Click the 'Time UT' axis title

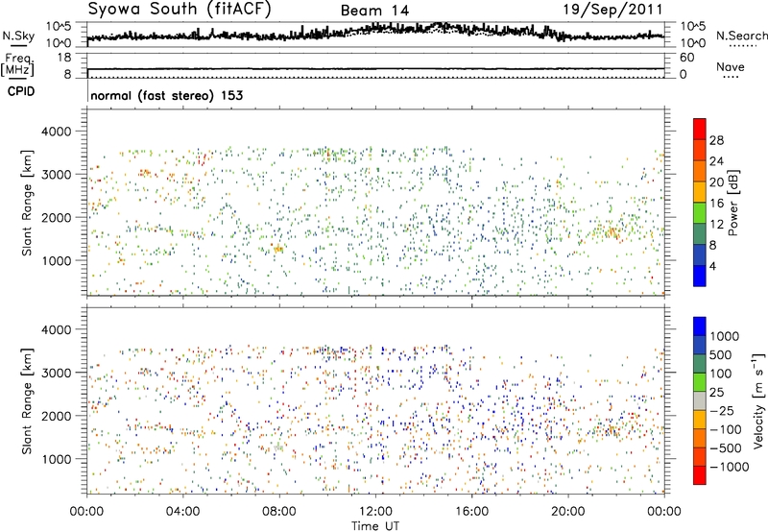click(x=375, y=526)
